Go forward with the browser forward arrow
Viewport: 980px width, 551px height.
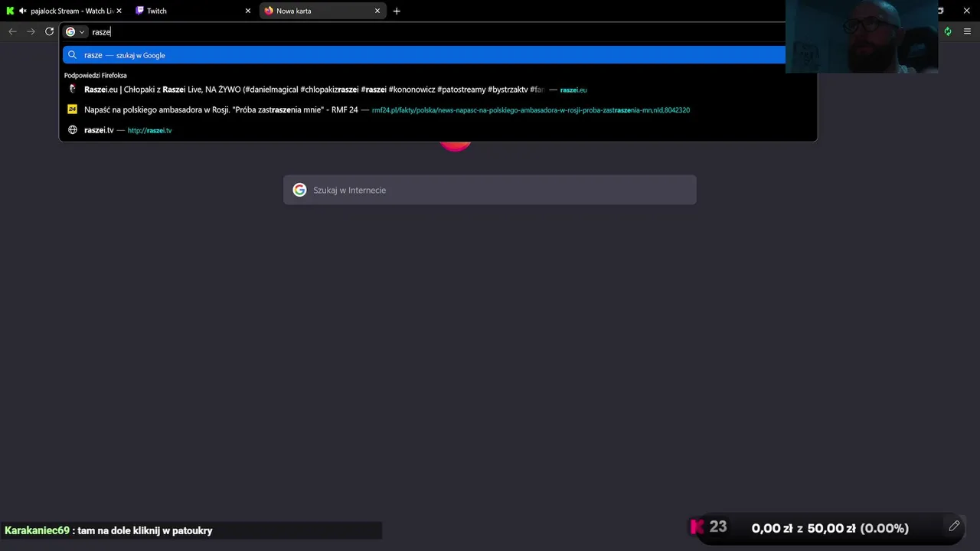tap(31, 31)
